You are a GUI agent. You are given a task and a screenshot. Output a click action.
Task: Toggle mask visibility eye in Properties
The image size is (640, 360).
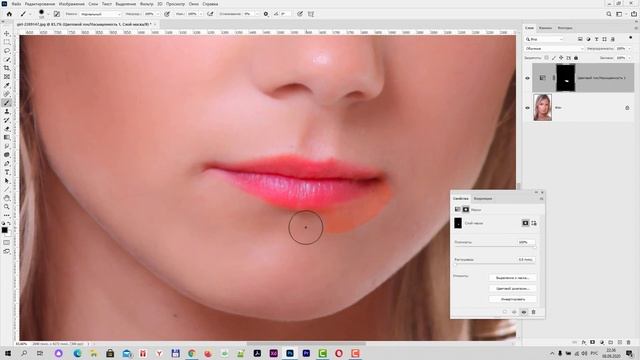click(524, 312)
